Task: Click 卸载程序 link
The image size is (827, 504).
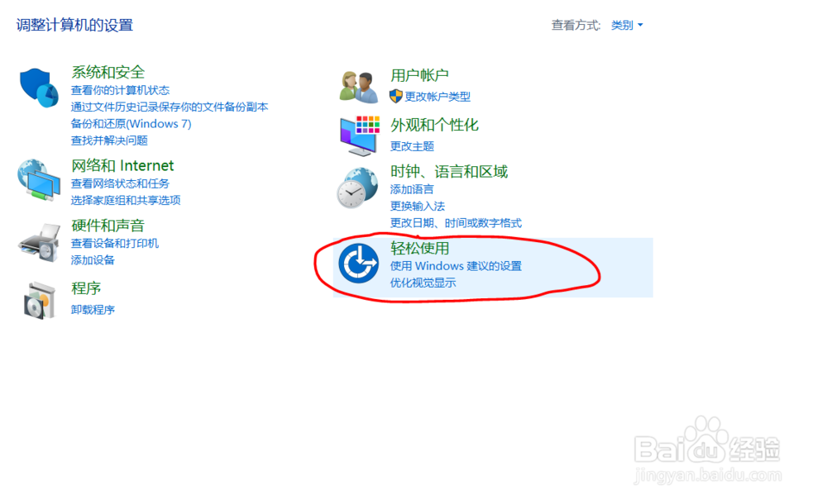Action: coord(93,310)
